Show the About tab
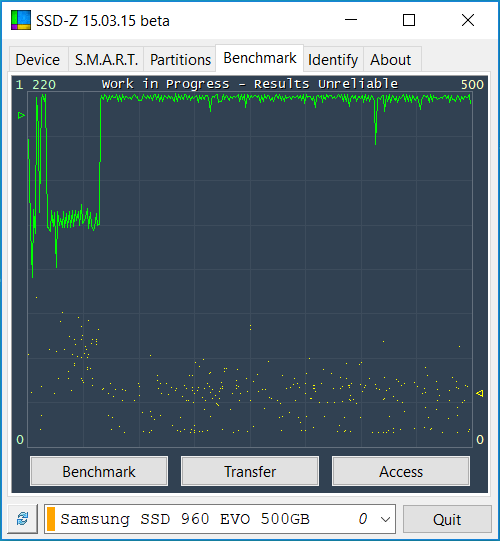The height and width of the screenshot is (541, 500). coord(391,59)
